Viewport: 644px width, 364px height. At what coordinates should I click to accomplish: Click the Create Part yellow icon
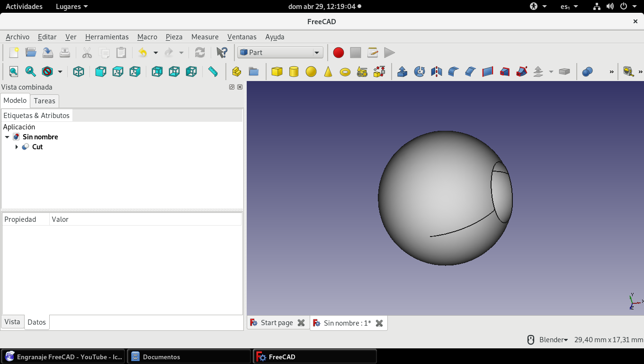(x=237, y=72)
